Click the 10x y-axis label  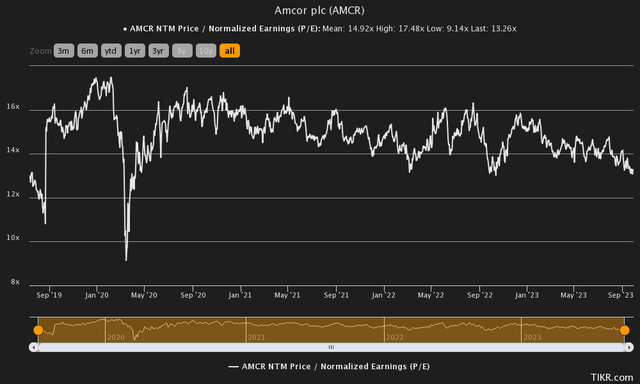[x=13, y=238]
